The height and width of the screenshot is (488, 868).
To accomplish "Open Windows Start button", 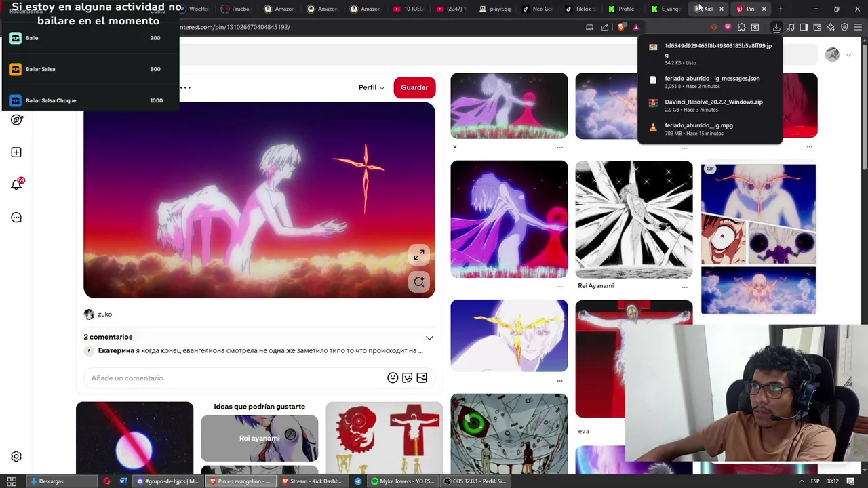I will tap(12, 481).
